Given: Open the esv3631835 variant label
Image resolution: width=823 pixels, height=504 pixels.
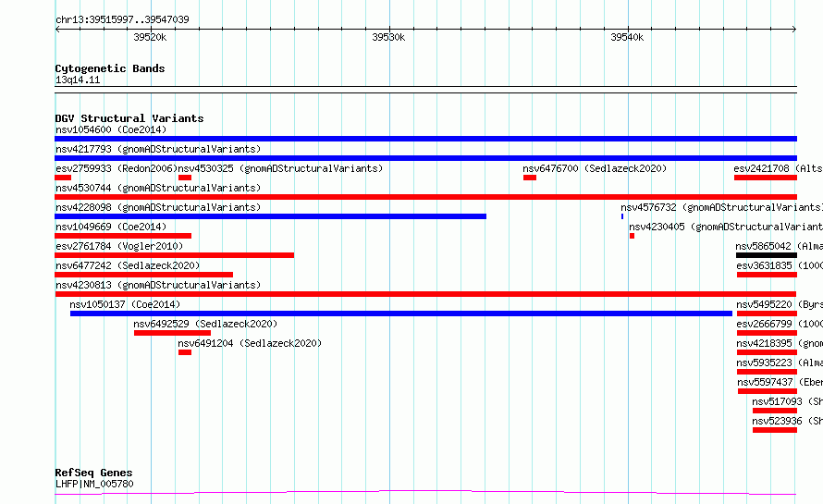Looking at the screenshot, I should (780, 265).
